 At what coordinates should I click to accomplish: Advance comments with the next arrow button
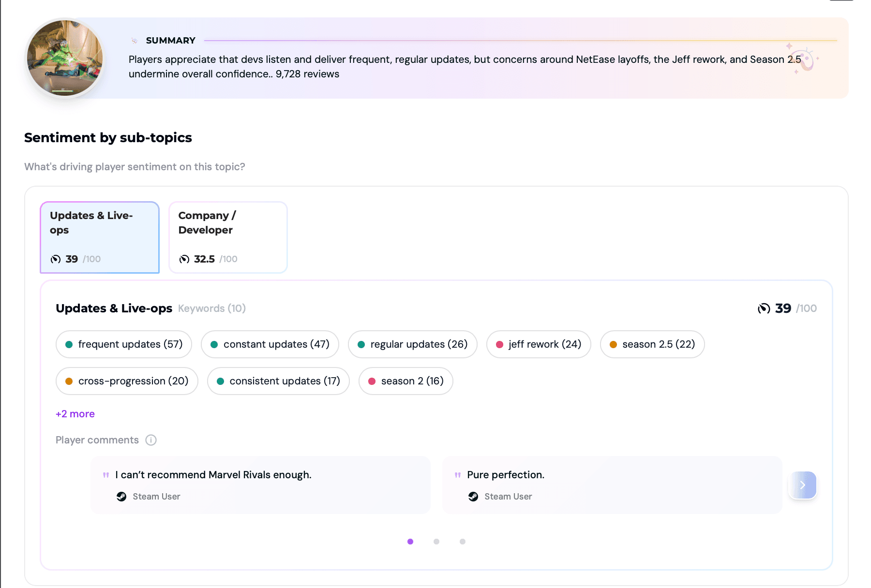click(x=802, y=485)
